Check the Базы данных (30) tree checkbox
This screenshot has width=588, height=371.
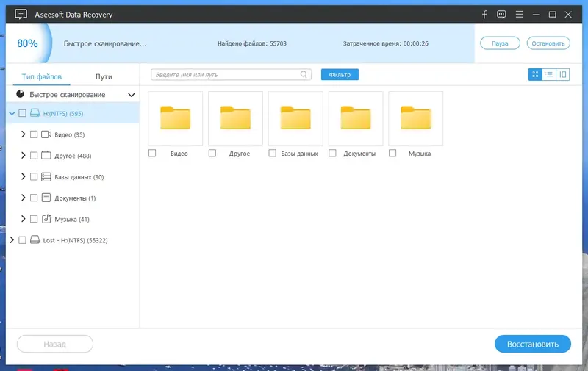34,176
